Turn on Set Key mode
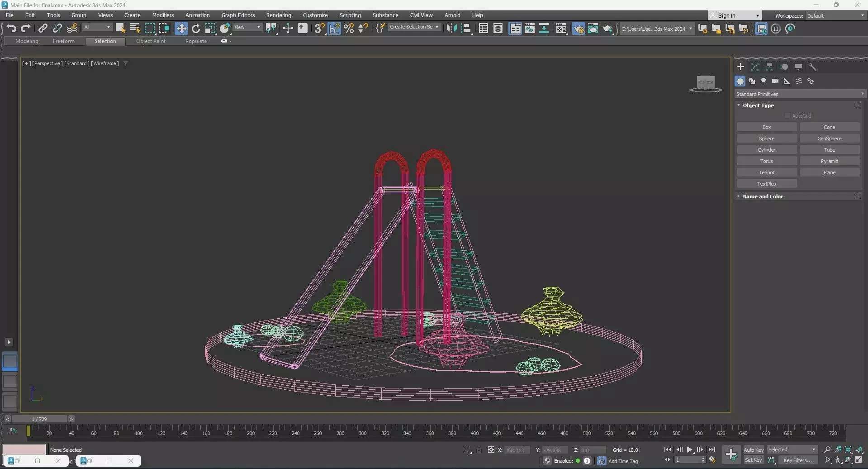 coord(754,460)
